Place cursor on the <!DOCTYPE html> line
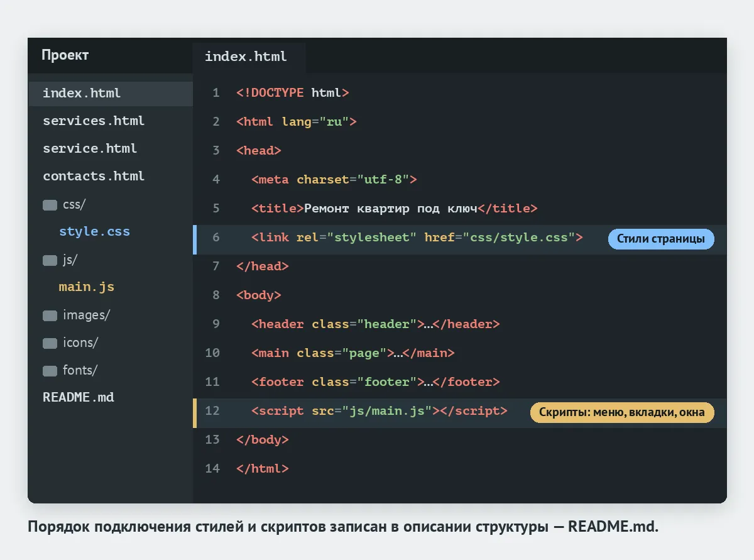 tap(293, 93)
